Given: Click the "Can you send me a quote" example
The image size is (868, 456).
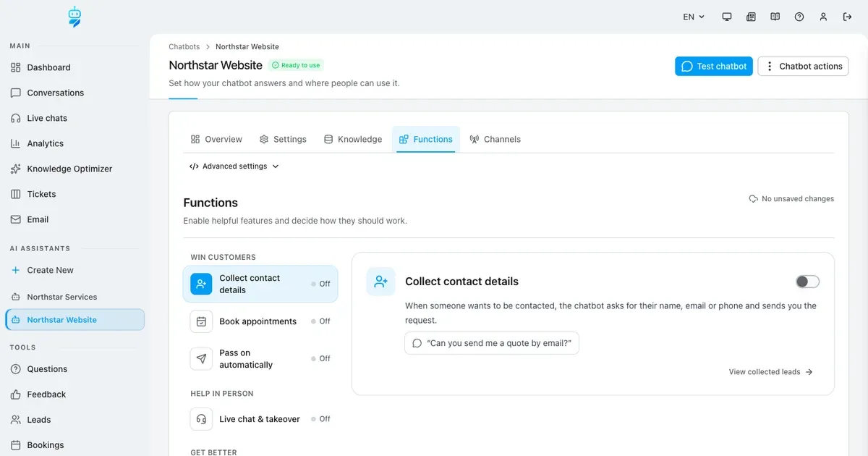Looking at the screenshot, I should coord(492,343).
